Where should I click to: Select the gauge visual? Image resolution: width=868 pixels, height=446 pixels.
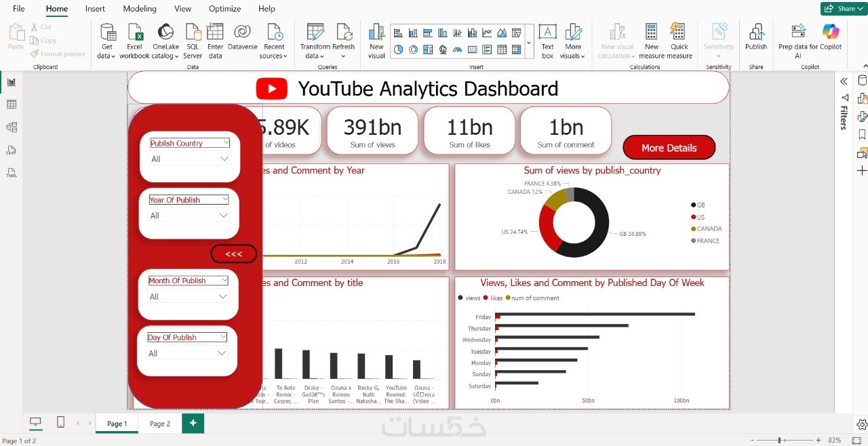click(458, 49)
